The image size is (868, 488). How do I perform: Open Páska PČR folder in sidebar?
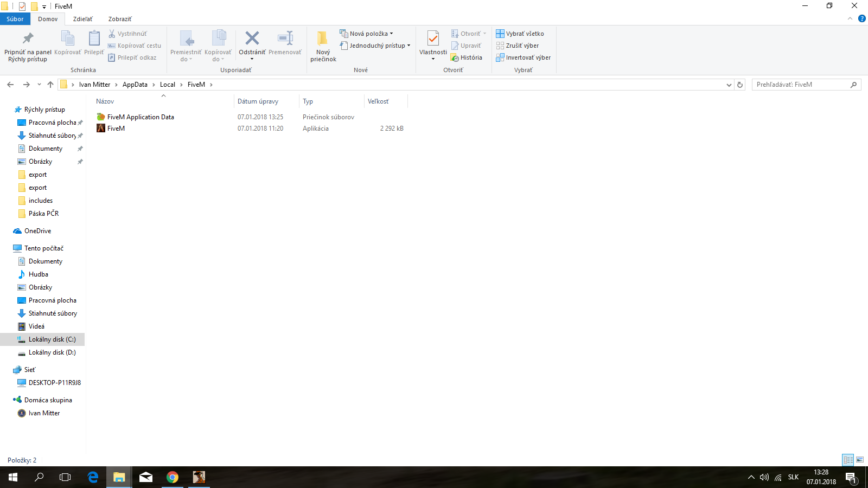pos(43,214)
